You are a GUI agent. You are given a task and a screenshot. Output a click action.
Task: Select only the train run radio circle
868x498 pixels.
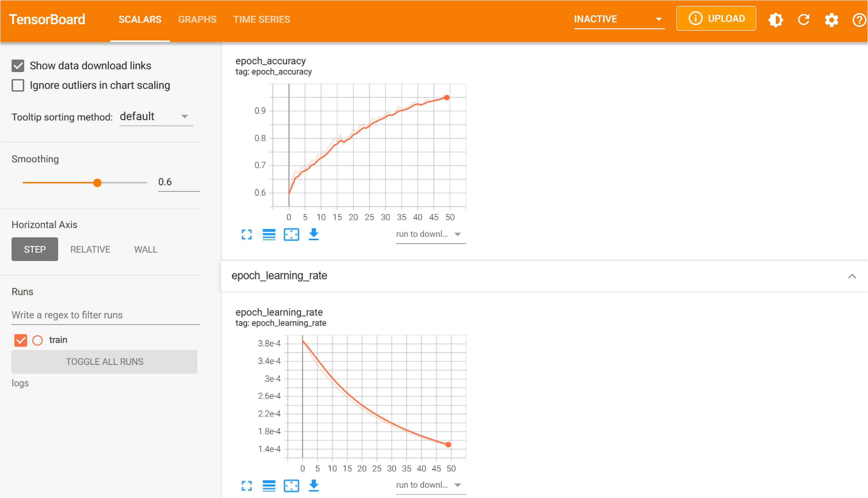37,340
